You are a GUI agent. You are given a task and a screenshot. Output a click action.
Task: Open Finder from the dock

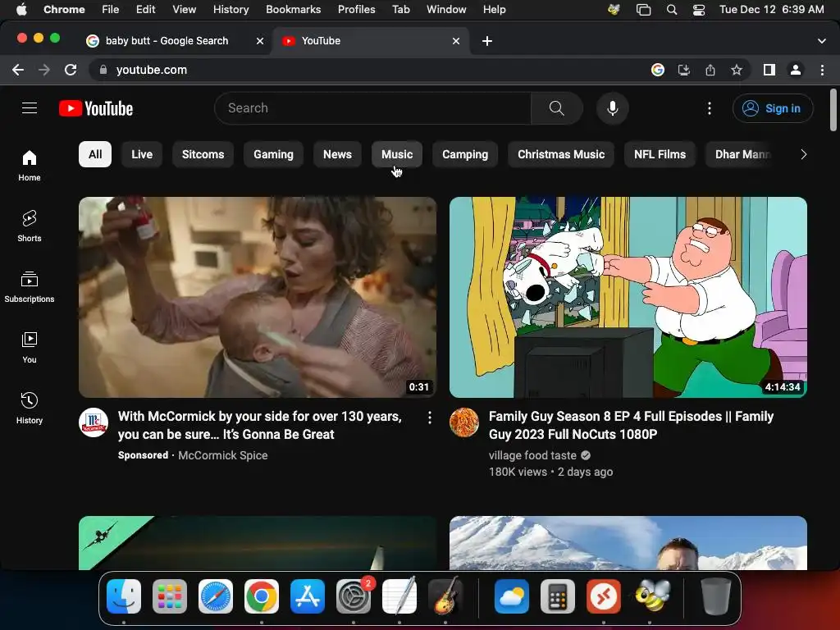pyautogui.click(x=124, y=596)
